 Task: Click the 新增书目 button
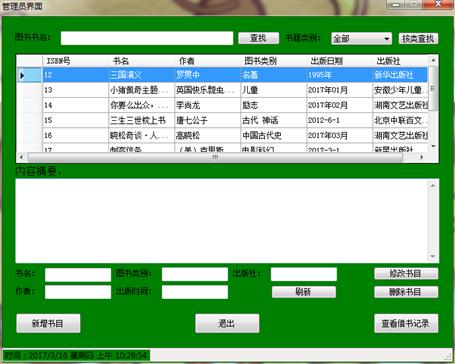[x=48, y=323]
